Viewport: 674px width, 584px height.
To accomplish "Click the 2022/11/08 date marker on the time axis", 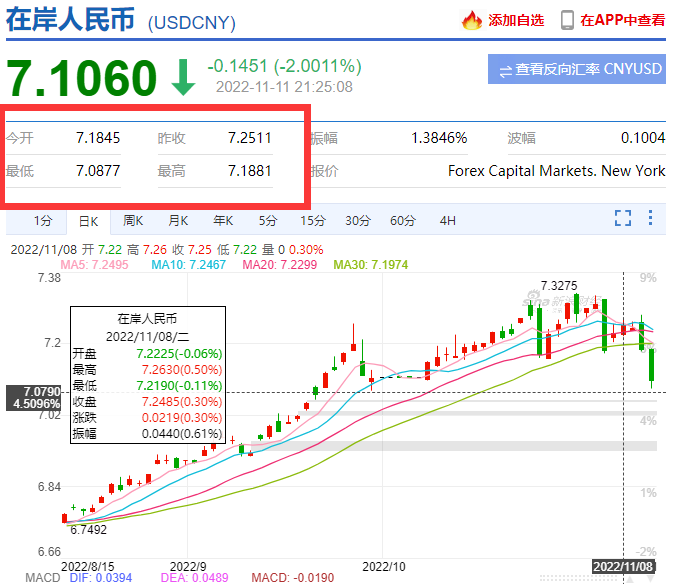I will pyautogui.click(x=624, y=566).
